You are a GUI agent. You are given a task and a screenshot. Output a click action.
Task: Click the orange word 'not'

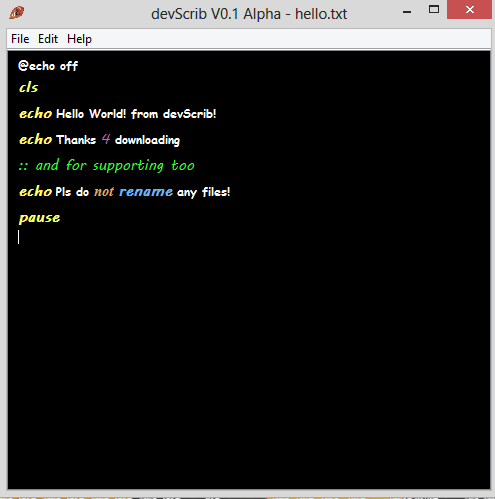pos(104,192)
